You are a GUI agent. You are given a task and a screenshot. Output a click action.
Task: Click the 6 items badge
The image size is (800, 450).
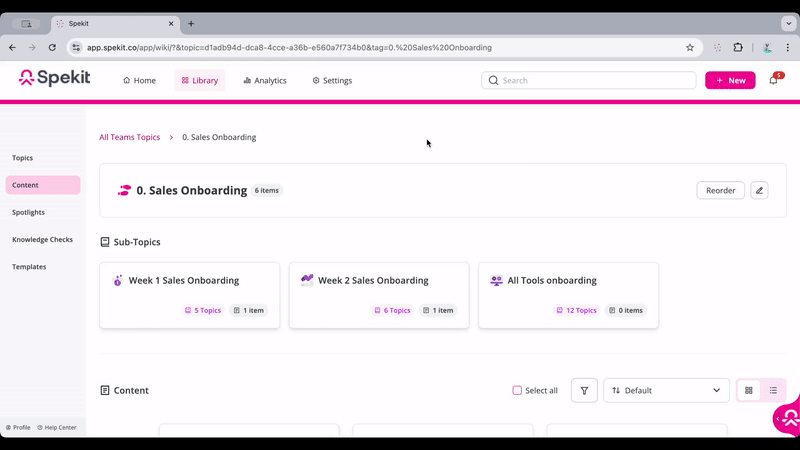(267, 190)
